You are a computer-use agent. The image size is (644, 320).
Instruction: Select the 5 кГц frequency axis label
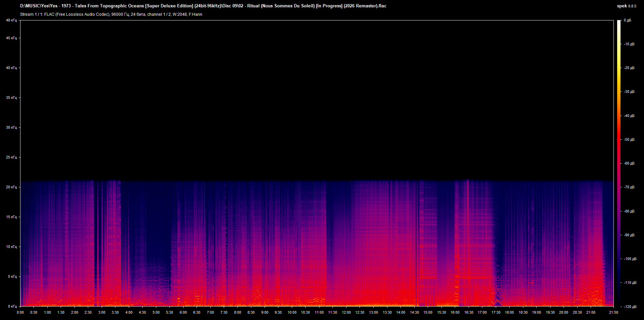coord(12,277)
